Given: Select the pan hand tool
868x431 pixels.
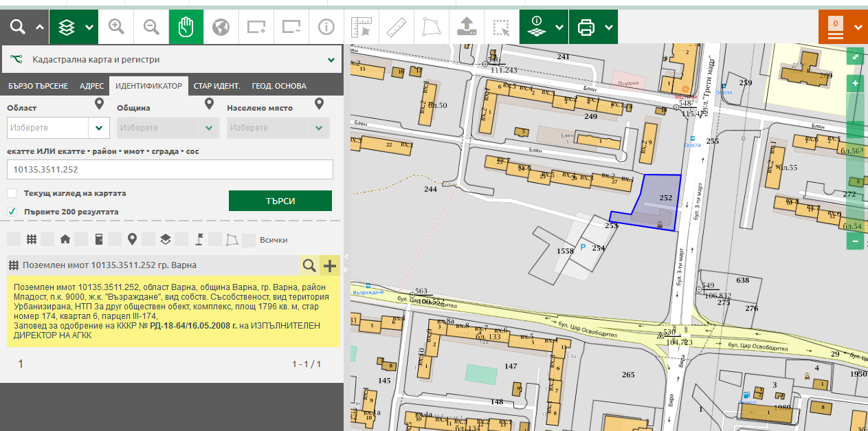Looking at the screenshot, I should 186,27.
